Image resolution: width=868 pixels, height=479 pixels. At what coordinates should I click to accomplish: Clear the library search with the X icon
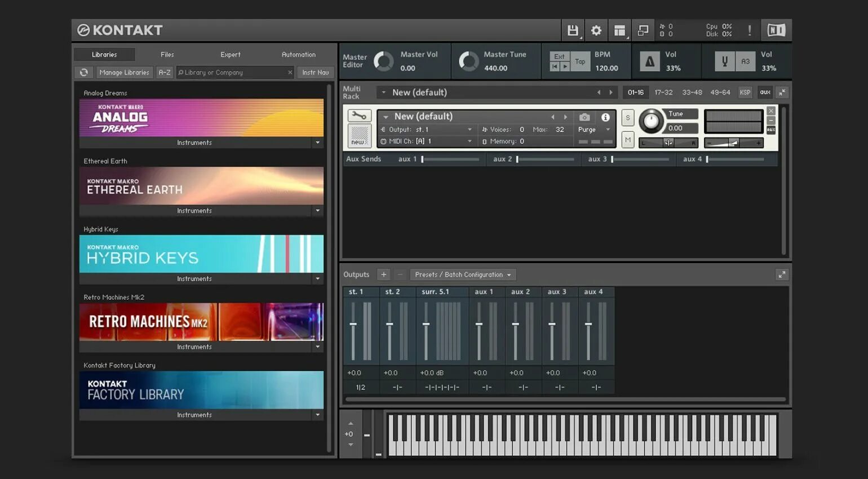(x=290, y=72)
